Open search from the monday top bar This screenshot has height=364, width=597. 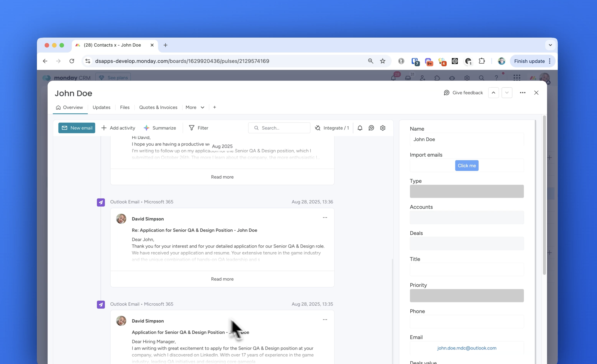click(482, 78)
